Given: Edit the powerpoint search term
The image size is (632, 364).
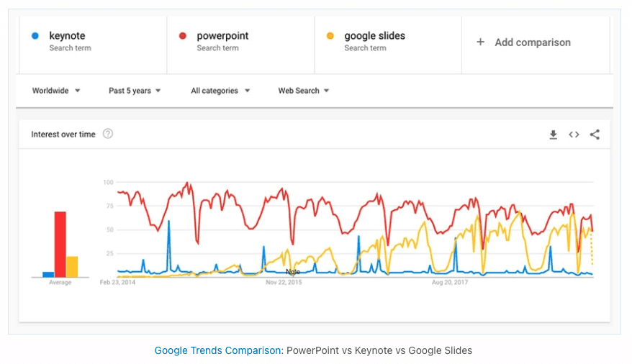Looking at the screenshot, I should pos(222,36).
